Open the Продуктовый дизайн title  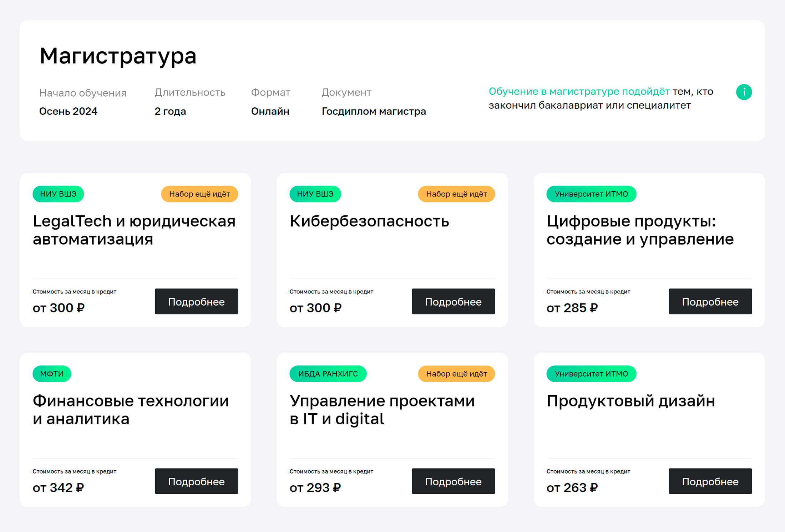pyautogui.click(x=631, y=401)
